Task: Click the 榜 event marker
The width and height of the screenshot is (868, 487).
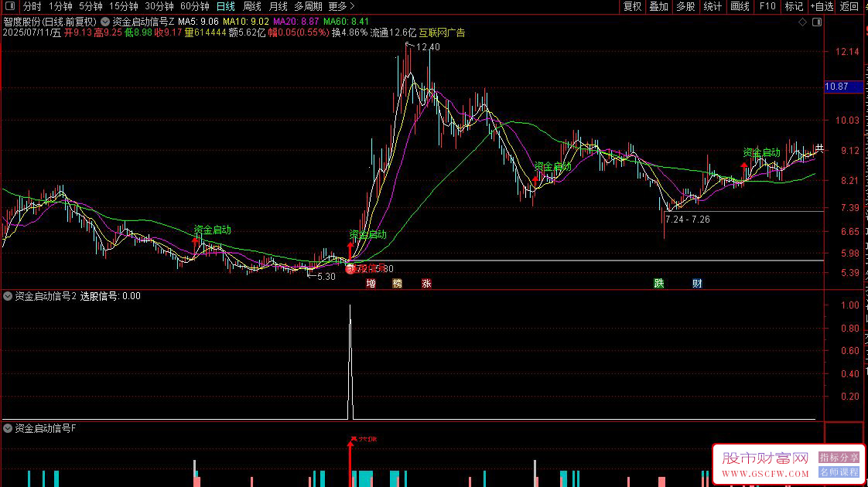Action: (397, 284)
